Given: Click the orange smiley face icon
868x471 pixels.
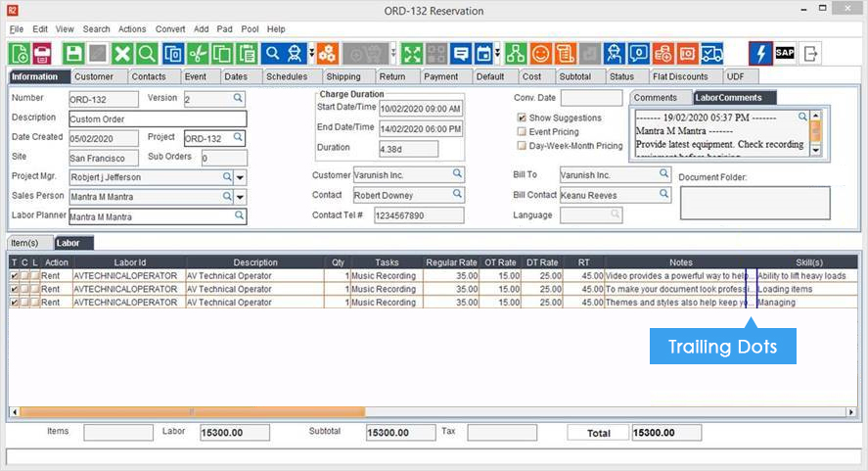Looking at the screenshot, I should click(x=540, y=53).
